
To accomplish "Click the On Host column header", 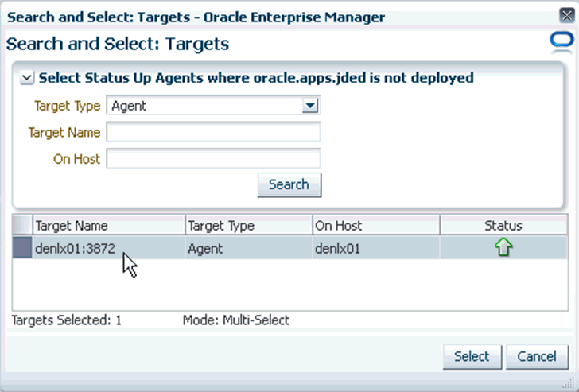I will coord(376,226).
